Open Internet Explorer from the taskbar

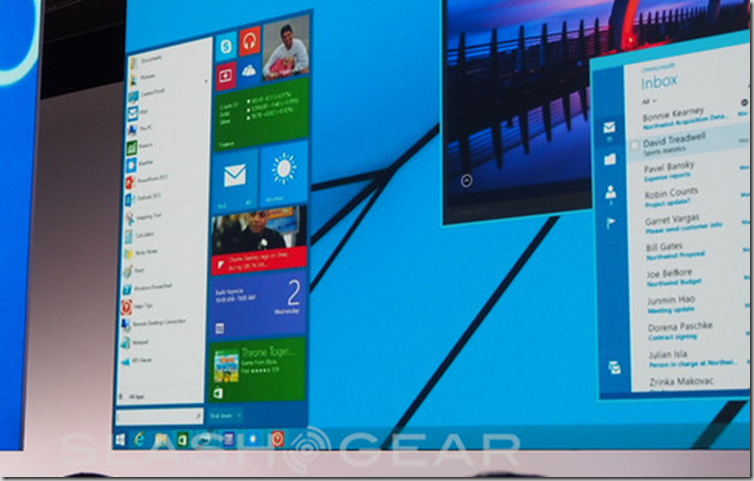pyautogui.click(x=139, y=439)
